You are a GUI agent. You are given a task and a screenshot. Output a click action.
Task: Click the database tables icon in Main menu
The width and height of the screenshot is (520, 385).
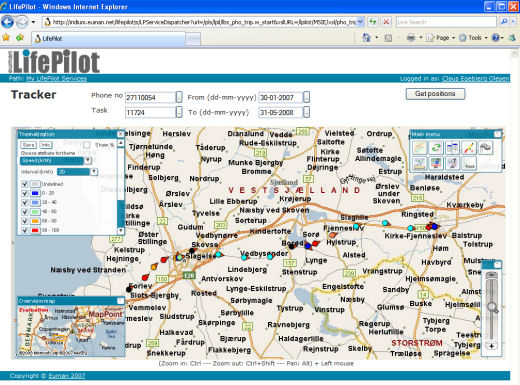pos(452,148)
